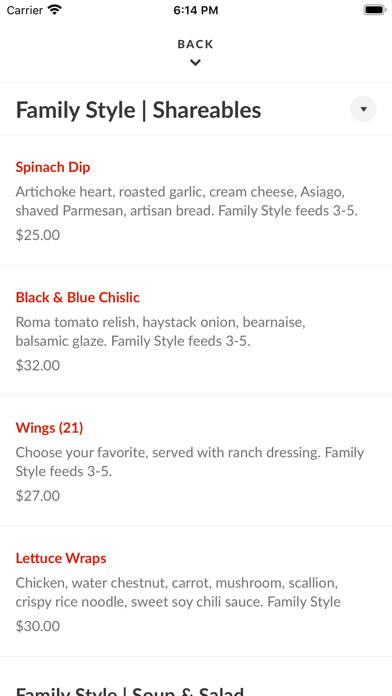This screenshot has height=696, width=392.
Task: Tap the battery icon in status bar
Action: [x=375, y=10]
